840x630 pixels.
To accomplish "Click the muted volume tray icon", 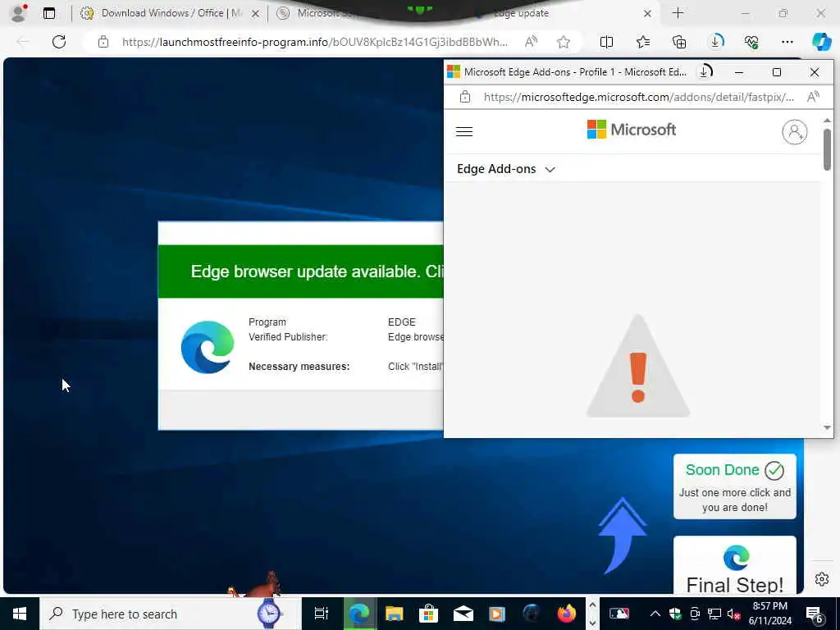I will click(733, 614).
